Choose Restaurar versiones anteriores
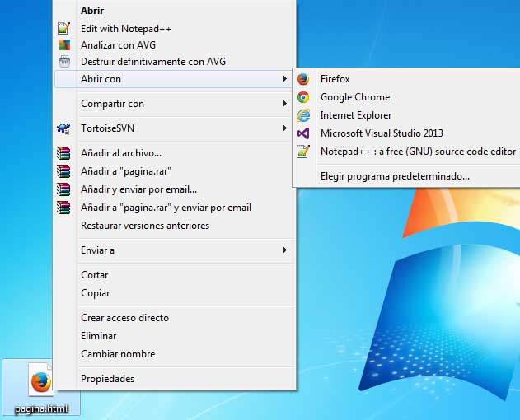This screenshot has height=420, width=520. tap(175, 226)
